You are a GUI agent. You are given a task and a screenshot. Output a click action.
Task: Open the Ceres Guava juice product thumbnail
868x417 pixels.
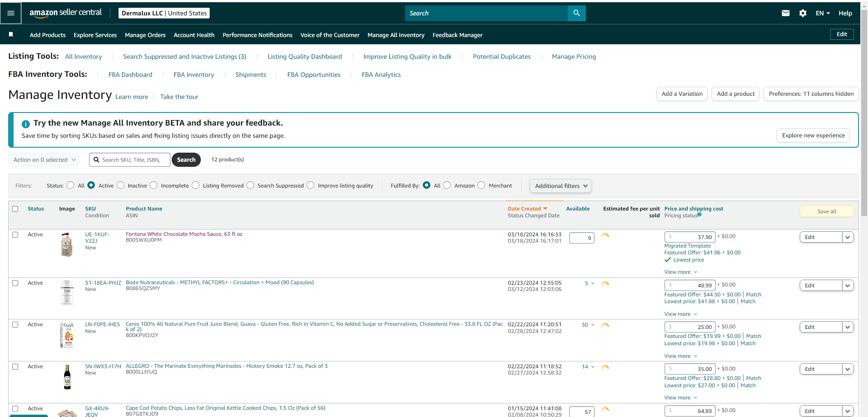pyautogui.click(x=67, y=335)
